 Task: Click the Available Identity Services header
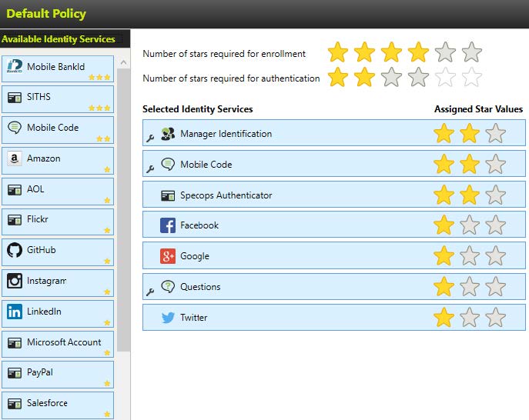[x=58, y=39]
